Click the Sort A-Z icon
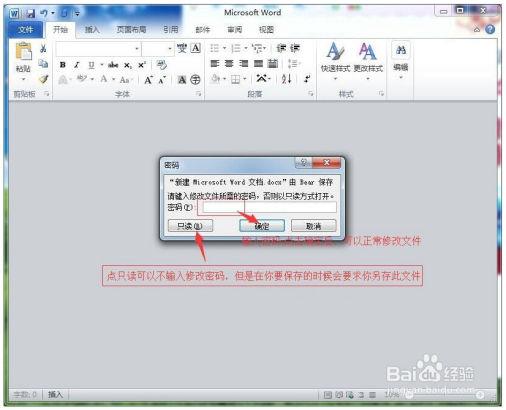 [286, 79]
